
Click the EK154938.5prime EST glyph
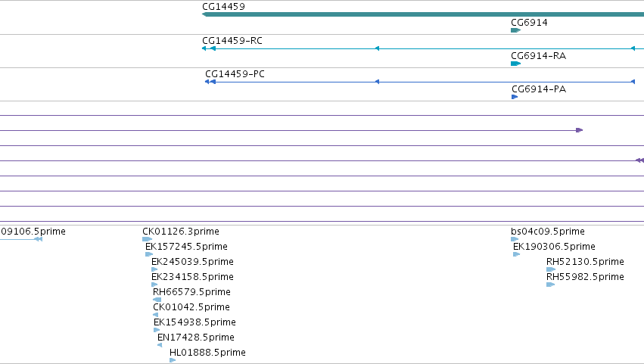click(157, 330)
